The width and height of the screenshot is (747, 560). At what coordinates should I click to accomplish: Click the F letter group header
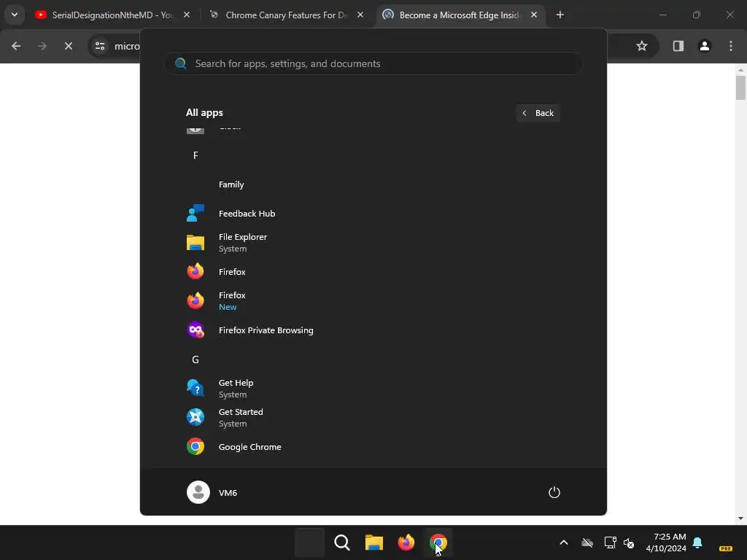coord(196,155)
